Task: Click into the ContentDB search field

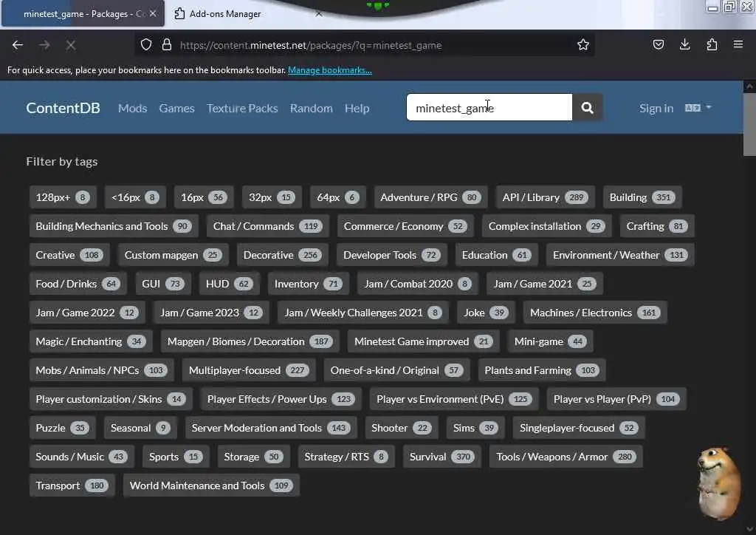Action: (x=489, y=108)
